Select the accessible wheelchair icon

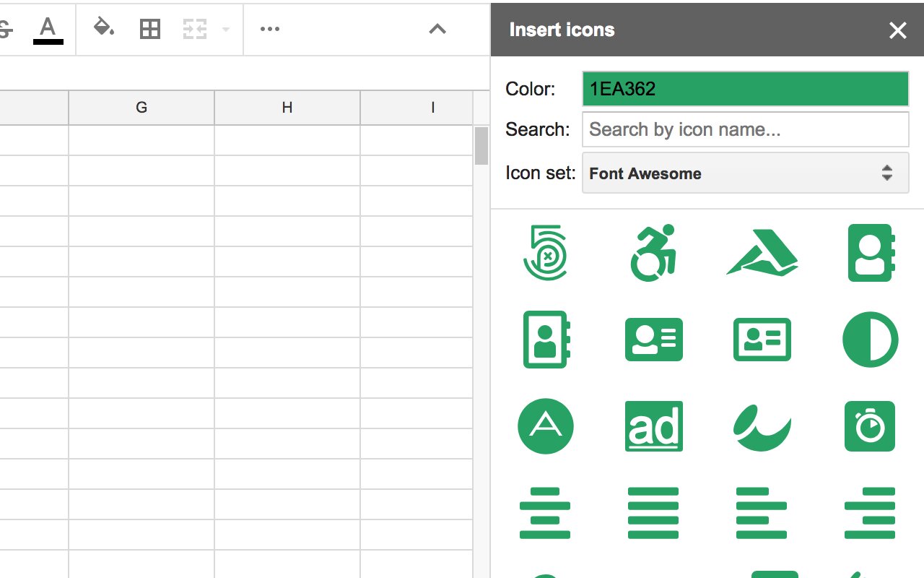(653, 253)
